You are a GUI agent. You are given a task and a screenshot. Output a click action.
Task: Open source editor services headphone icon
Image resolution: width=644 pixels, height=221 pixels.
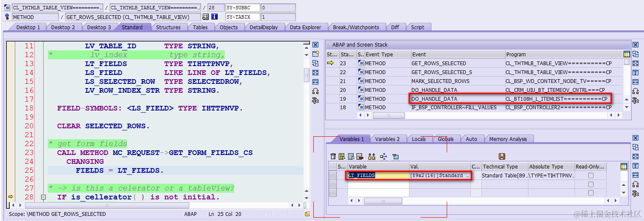coord(315,91)
